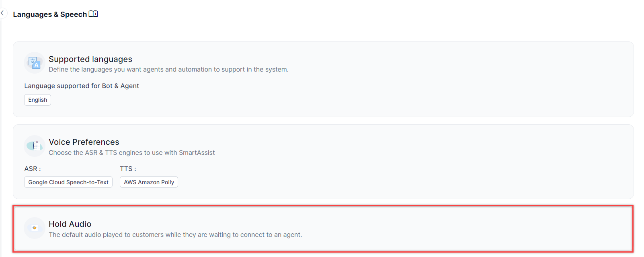Open the documentation book icon beside Languages & Speech
Viewport: 644px width, 257px height.
[x=93, y=14]
